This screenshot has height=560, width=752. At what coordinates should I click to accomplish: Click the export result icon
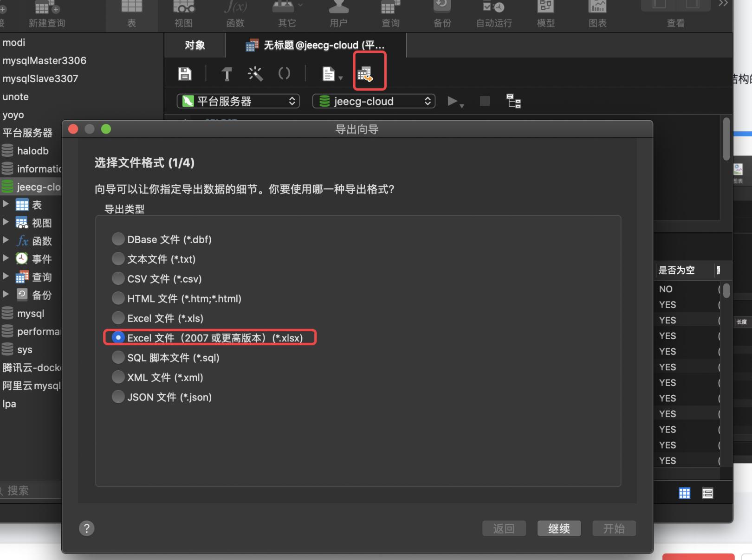tap(365, 74)
